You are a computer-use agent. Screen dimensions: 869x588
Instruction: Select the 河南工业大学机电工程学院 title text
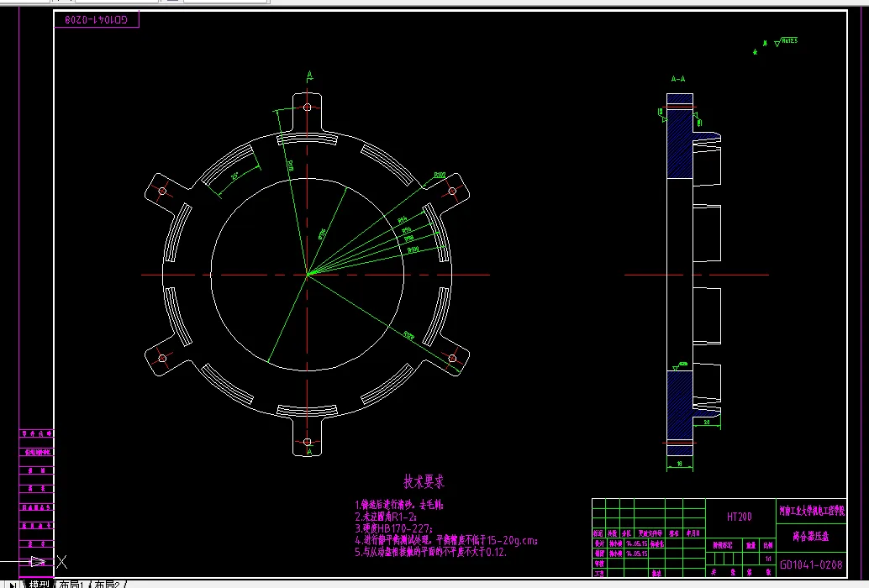[x=812, y=511]
